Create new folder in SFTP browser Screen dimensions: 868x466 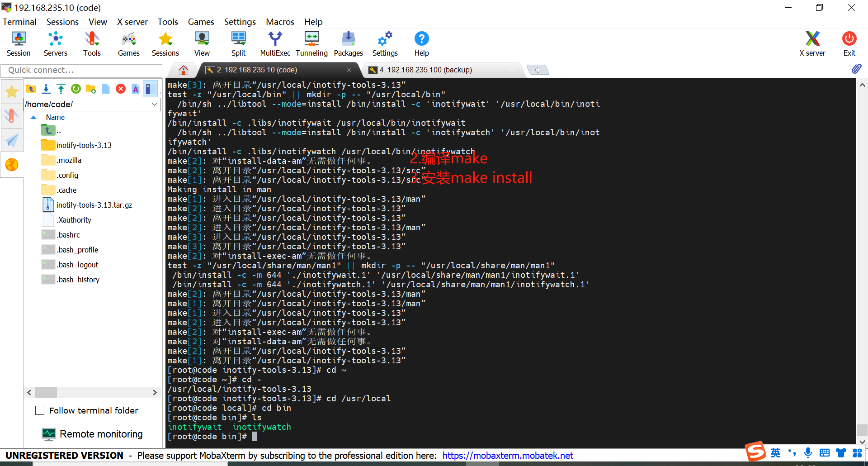(x=91, y=89)
